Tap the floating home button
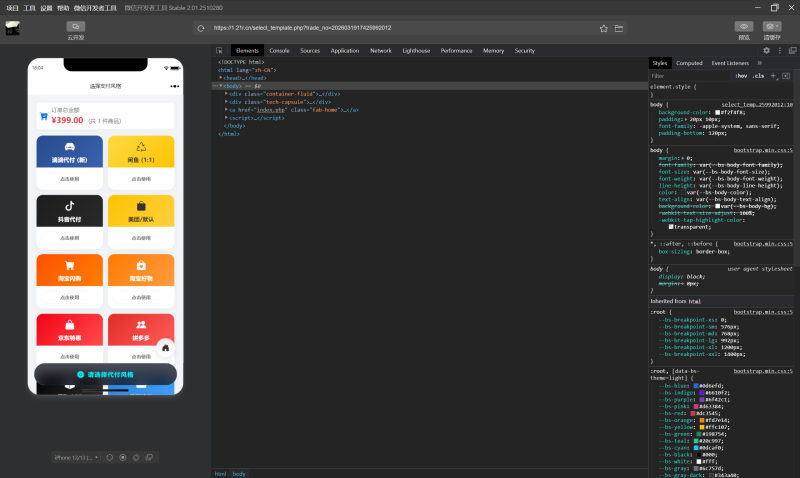Screen dimensions: 800x478 click(165, 348)
